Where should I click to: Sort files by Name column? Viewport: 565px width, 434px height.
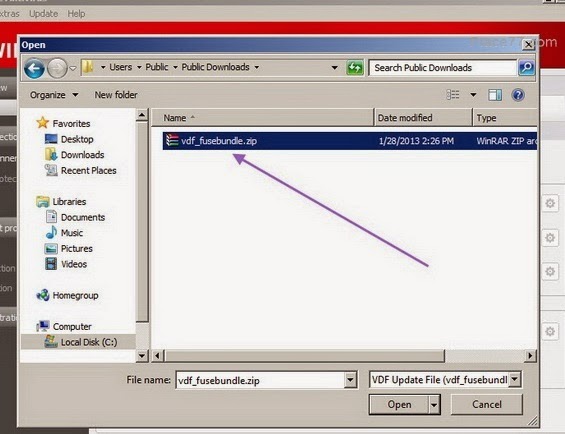click(x=262, y=118)
